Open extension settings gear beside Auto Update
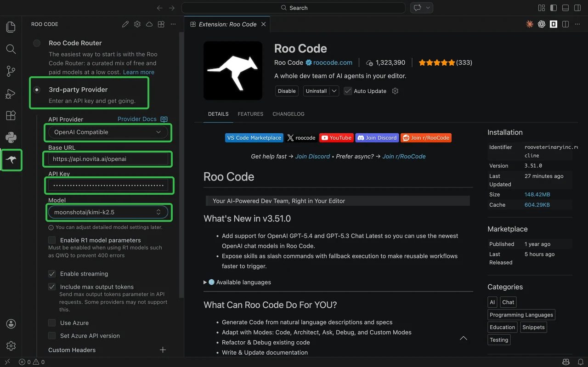The image size is (588, 367). tap(395, 91)
